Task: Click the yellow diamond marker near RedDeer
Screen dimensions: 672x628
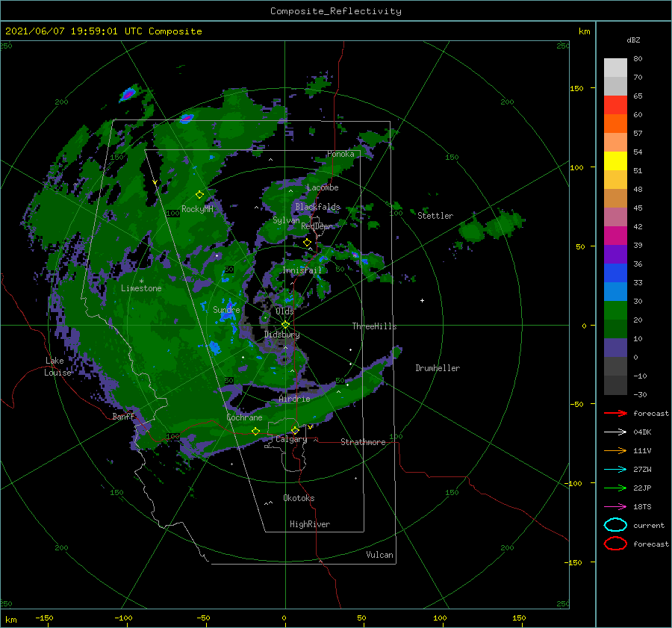Action: click(307, 243)
